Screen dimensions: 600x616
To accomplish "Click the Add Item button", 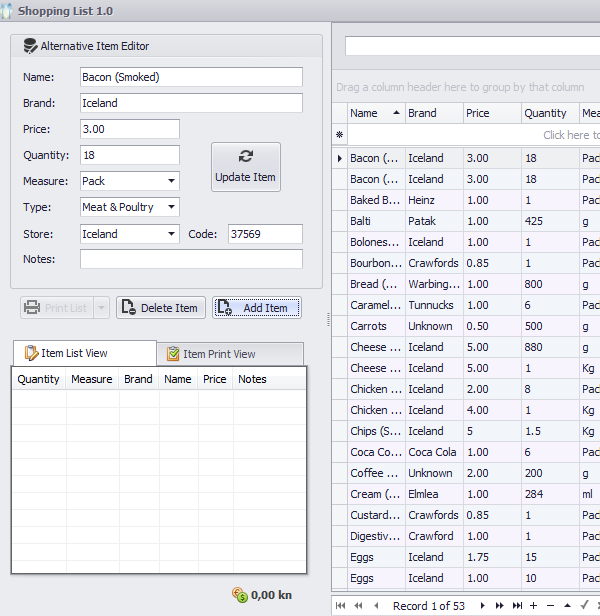I will (x=256, y=308).
